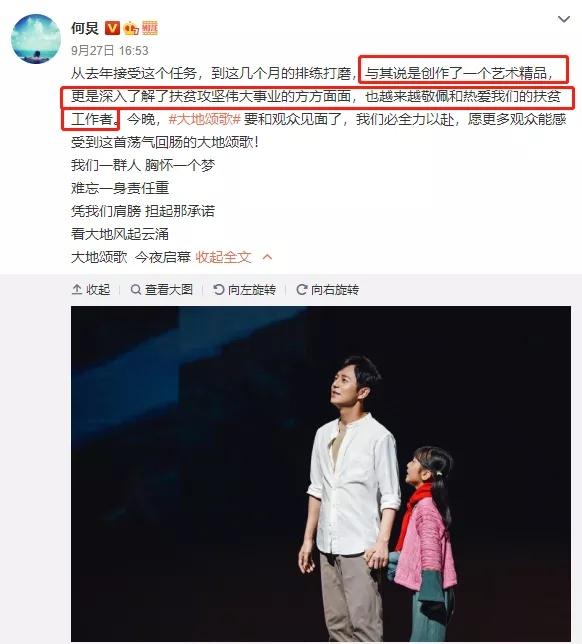This screenshot has height=644, width=582.
Task: Click the upward caret beside 收起全文
Action: 267,257
